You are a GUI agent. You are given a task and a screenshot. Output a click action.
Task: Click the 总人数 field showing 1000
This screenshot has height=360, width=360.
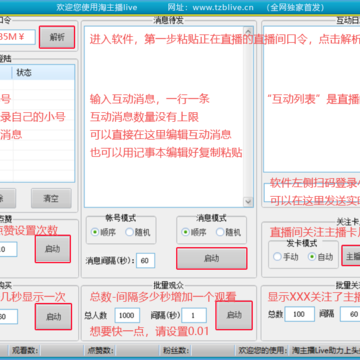click(x=127, y=315)
